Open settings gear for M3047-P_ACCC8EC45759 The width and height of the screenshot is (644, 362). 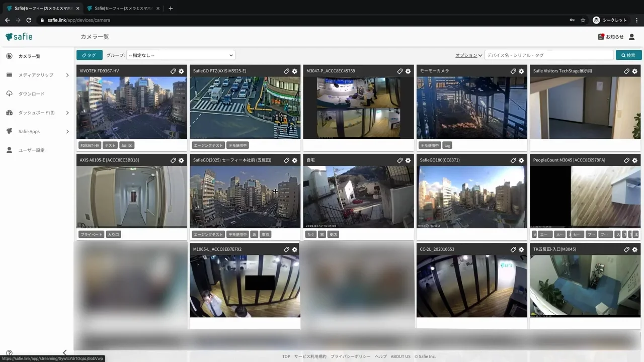pos(408,71)
